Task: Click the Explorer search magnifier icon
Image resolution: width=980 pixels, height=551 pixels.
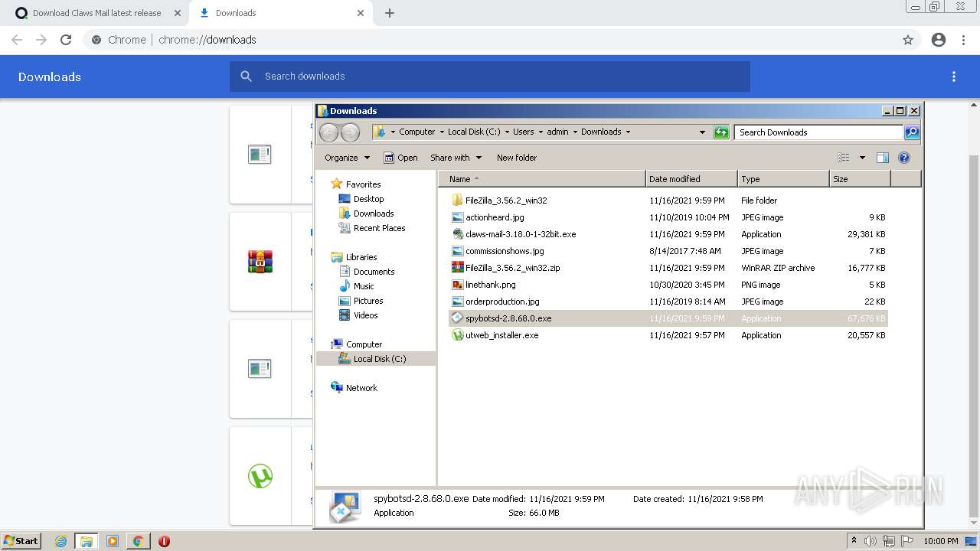Action: tap(912, 132)
